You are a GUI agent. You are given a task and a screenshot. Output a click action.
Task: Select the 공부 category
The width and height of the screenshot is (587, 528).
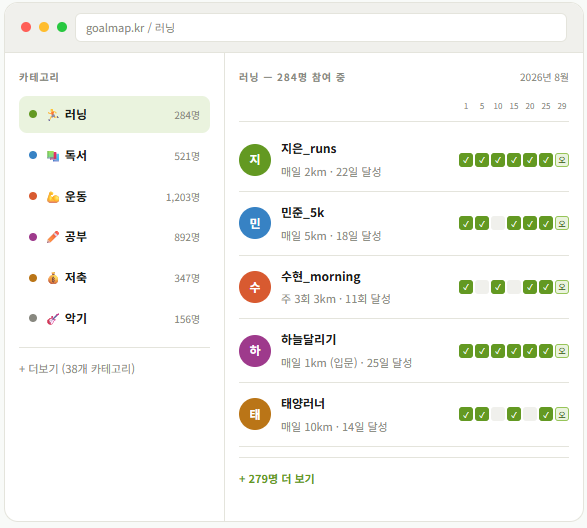(x=114, y=237)
